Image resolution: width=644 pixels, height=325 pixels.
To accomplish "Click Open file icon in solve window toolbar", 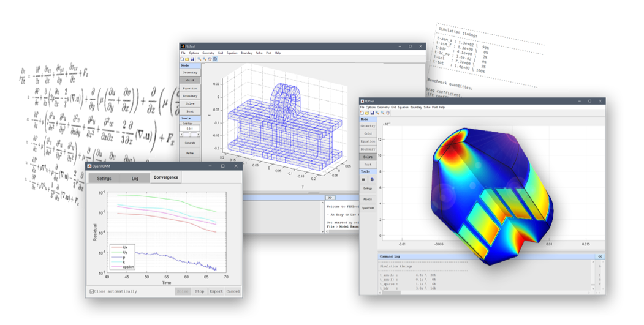I will pyautogui.click(x=367, y=113).
